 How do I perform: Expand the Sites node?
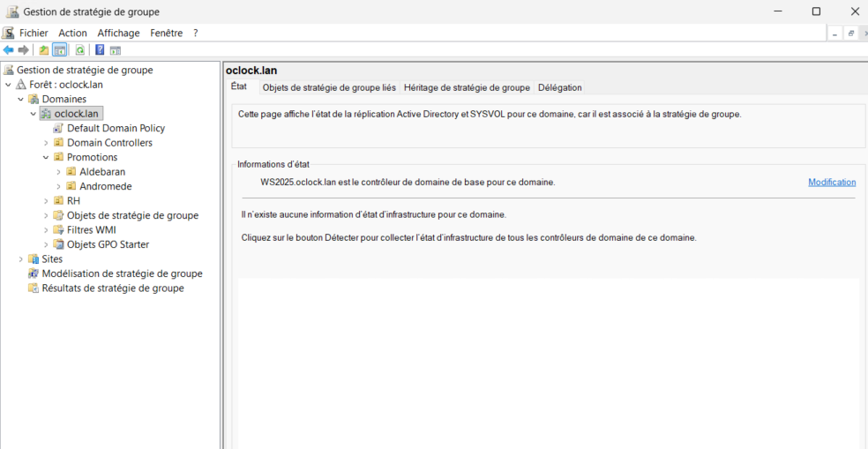(x=21, y=259)
